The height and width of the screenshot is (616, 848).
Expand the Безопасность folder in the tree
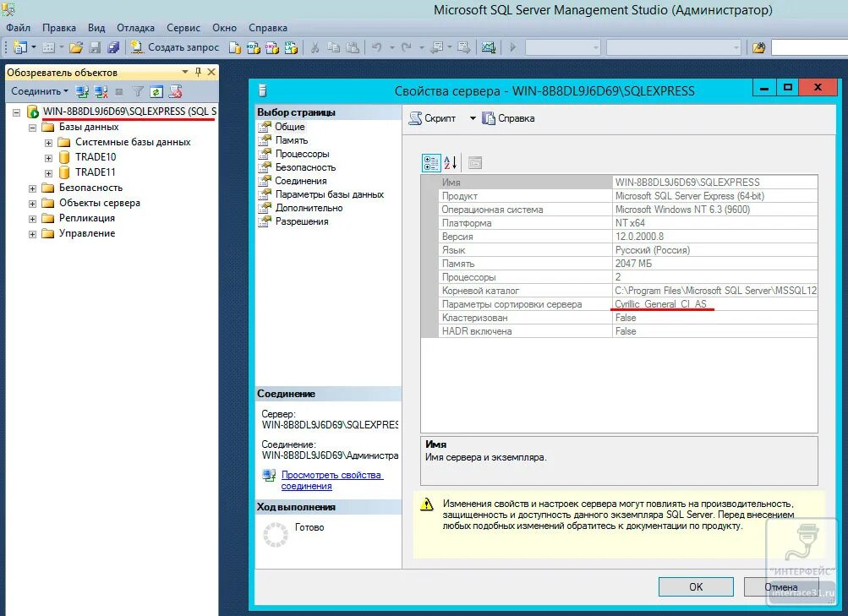point(32,188)
